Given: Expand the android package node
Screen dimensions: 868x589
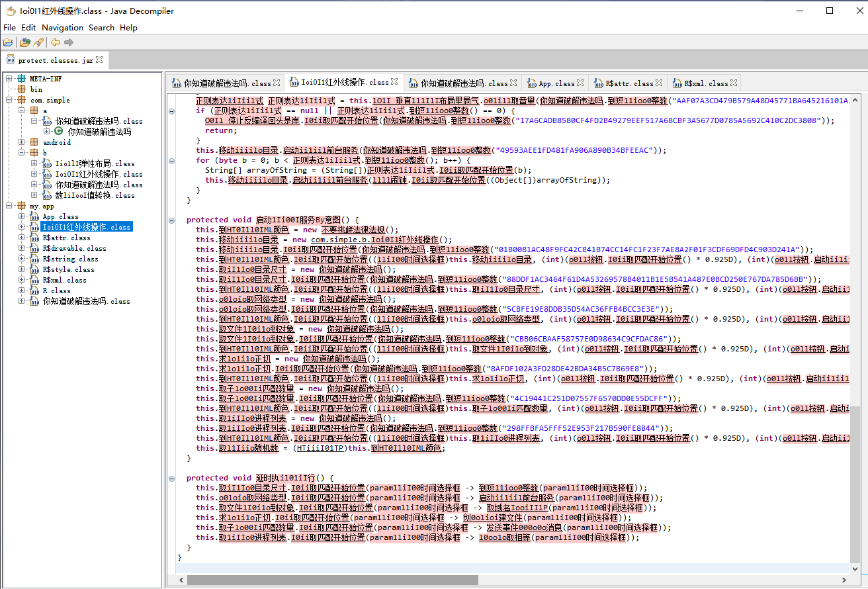Looking at the screenshot, I should click(22, 142).
